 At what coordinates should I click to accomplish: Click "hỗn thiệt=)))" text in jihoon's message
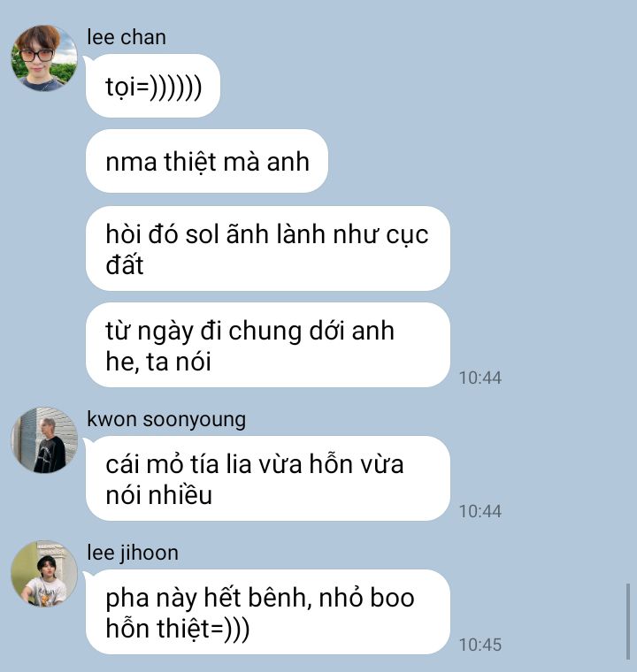pos(178,629)
